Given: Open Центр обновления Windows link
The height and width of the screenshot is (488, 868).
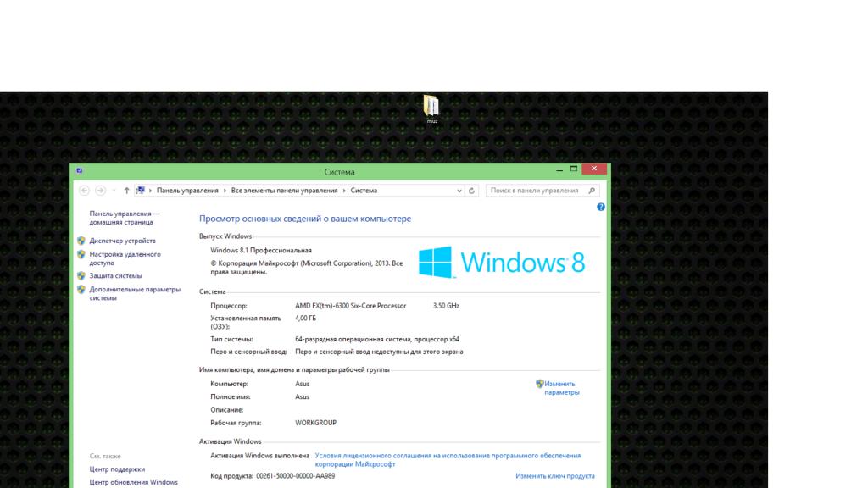Looking at the screenshot, I should tap(133, 482).
